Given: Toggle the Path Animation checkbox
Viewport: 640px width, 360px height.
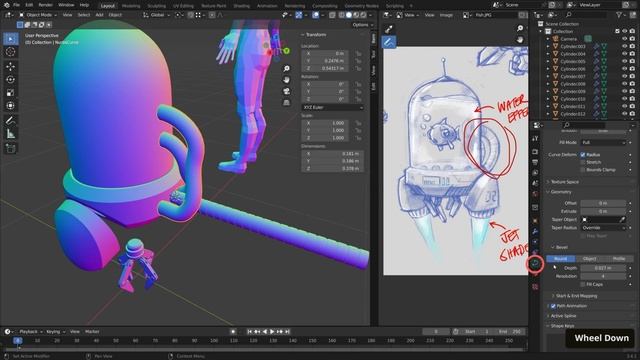Looking at the screenshot, I should (x=553, y=306).
